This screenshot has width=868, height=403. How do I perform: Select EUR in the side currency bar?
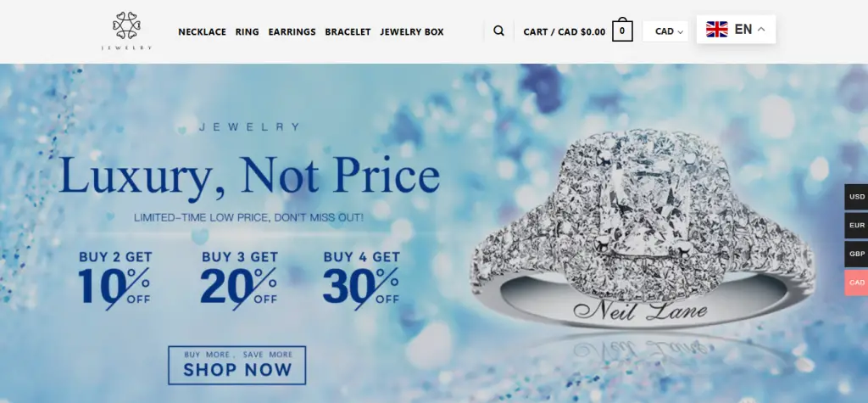856,226
